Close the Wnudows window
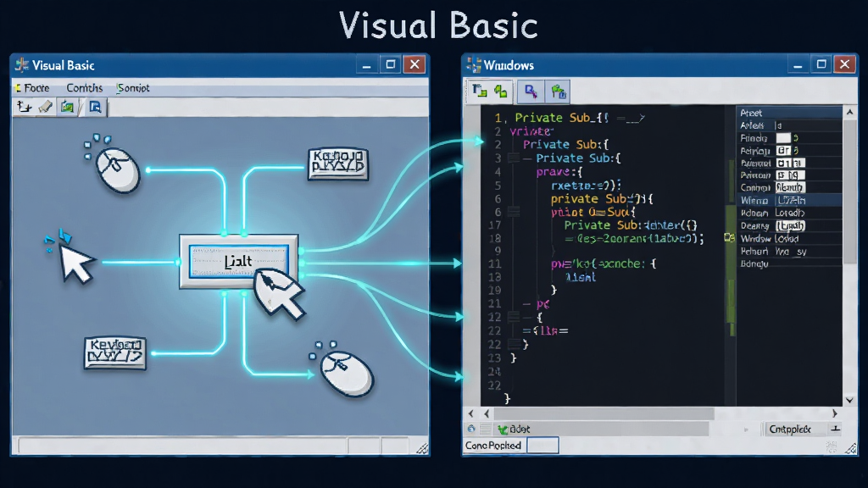 pyautogui.click(x=845, y=64)
